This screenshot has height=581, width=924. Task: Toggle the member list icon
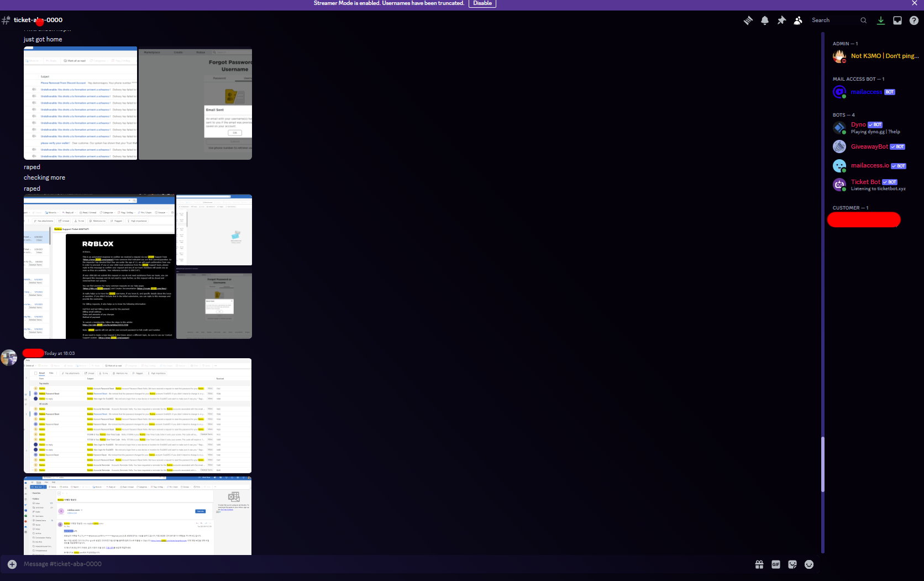pyautogui.click(x=798, y=20)
